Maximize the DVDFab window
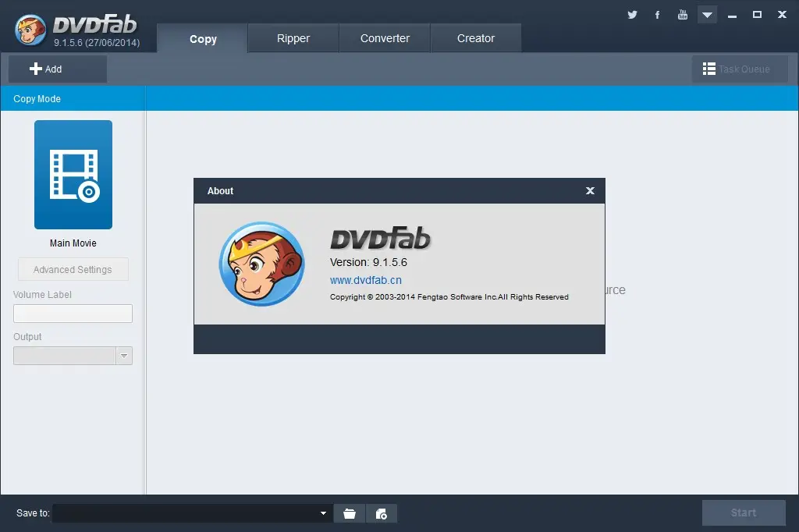799x532 pixels. pyautogui.click(x=757, y=15)
